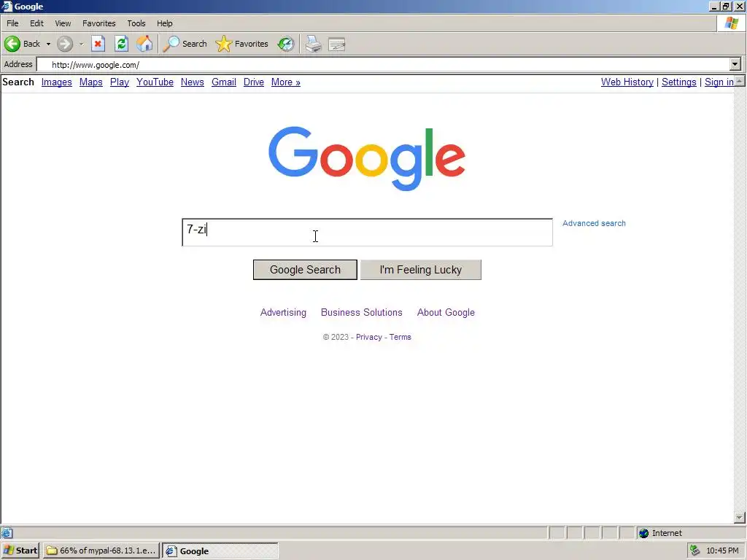The width and height of the screenshot is (747, 560).
Task: Open the Help menu
Action: pyautogui.click(x=165, y=23)
